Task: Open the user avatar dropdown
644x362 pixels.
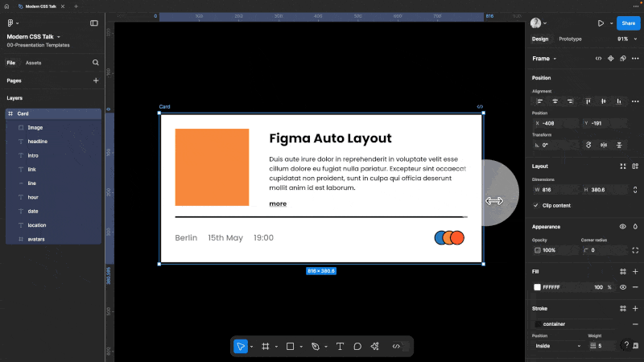Action: click(x=545, y=23)
